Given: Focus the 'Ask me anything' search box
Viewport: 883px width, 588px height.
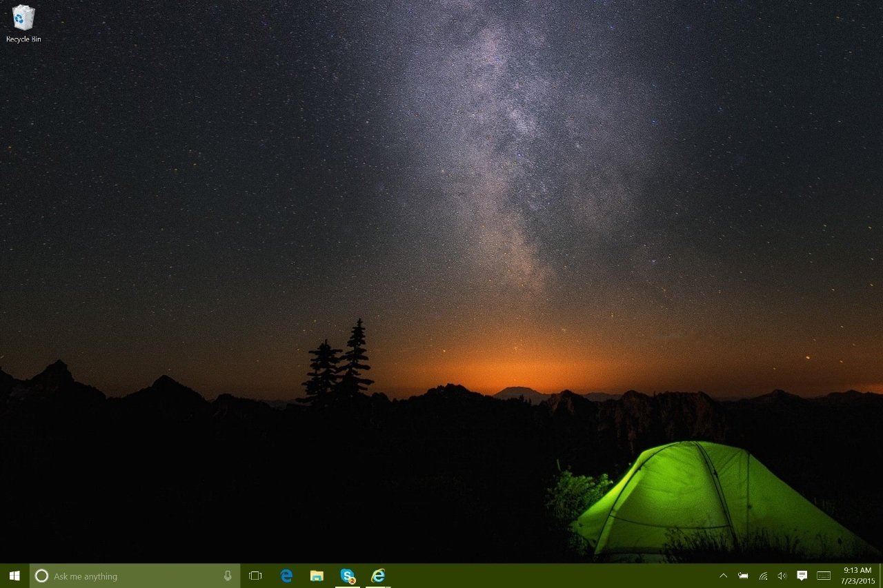Looking at the screenshot, I should click(x=135, y=576).
